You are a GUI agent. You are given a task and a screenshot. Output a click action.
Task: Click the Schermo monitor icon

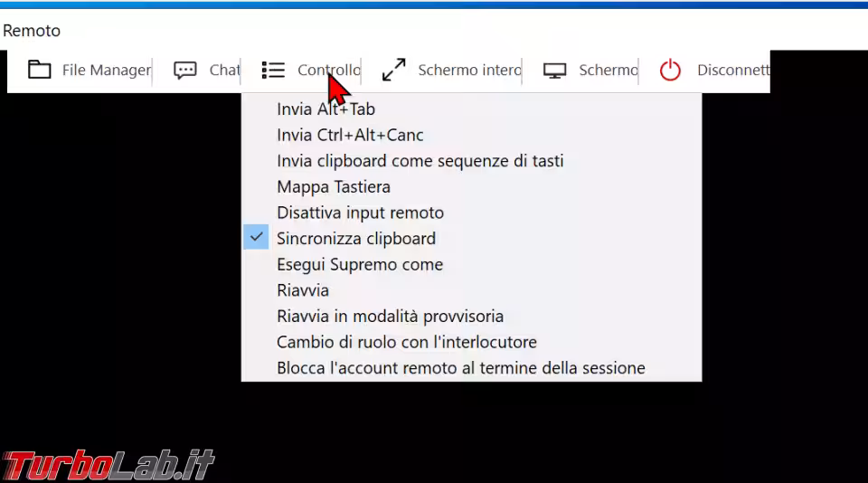tap(554, 71)
